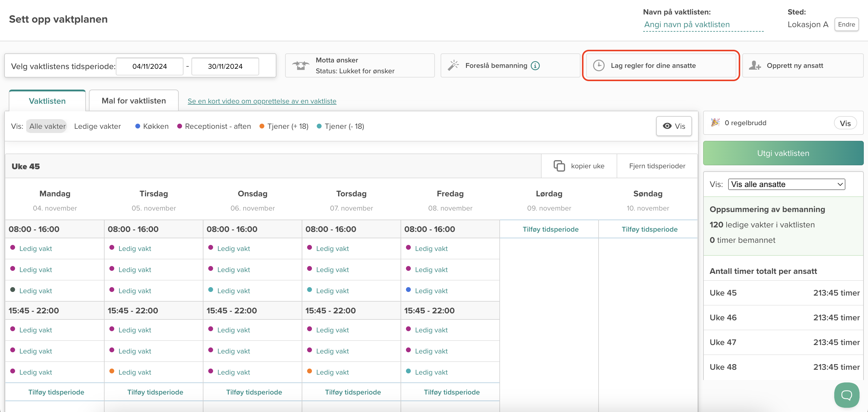Open the Vis alle ansatte dropdown

click(786, 184)
